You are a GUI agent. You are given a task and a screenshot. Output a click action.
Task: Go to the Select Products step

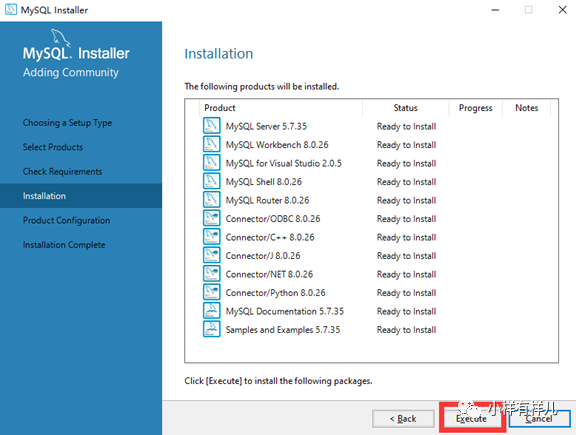click(53, 147)
